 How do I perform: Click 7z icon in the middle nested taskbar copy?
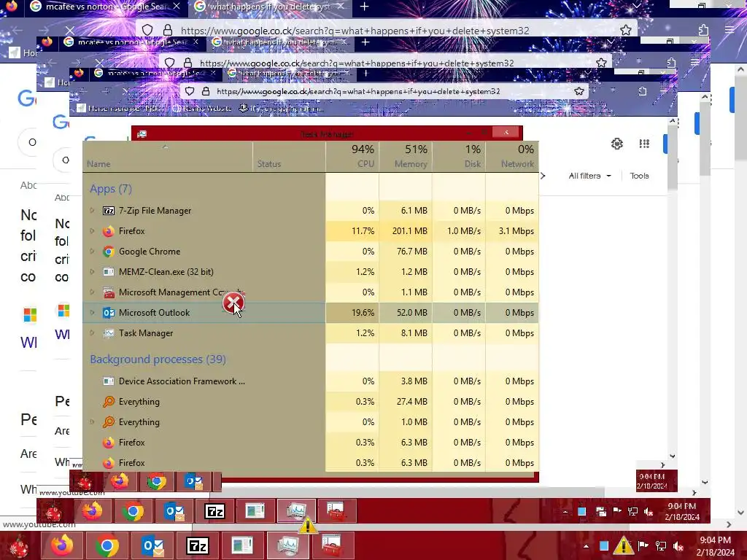214,511
